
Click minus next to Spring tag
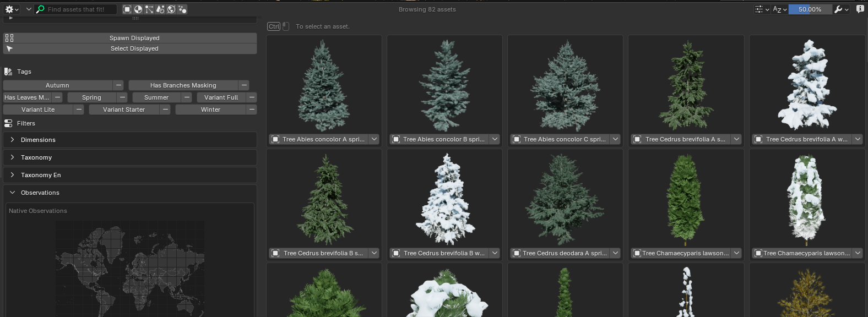coord(122,97)
